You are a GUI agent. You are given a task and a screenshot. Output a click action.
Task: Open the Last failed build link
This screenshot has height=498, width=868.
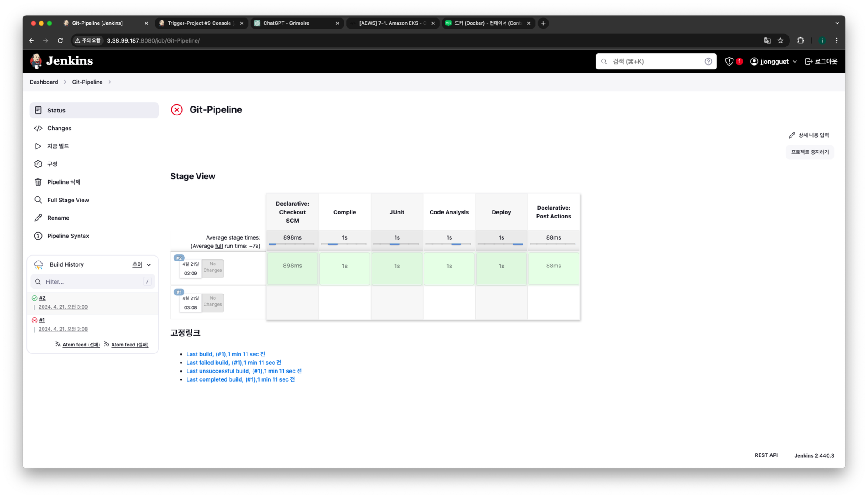coord(233,363)
